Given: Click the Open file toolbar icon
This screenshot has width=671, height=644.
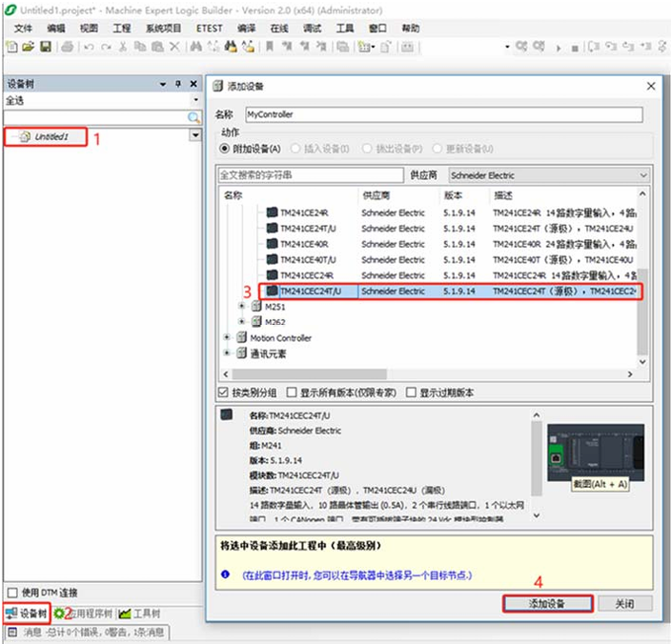Looking at the screenshot, I should pos(28,47).
